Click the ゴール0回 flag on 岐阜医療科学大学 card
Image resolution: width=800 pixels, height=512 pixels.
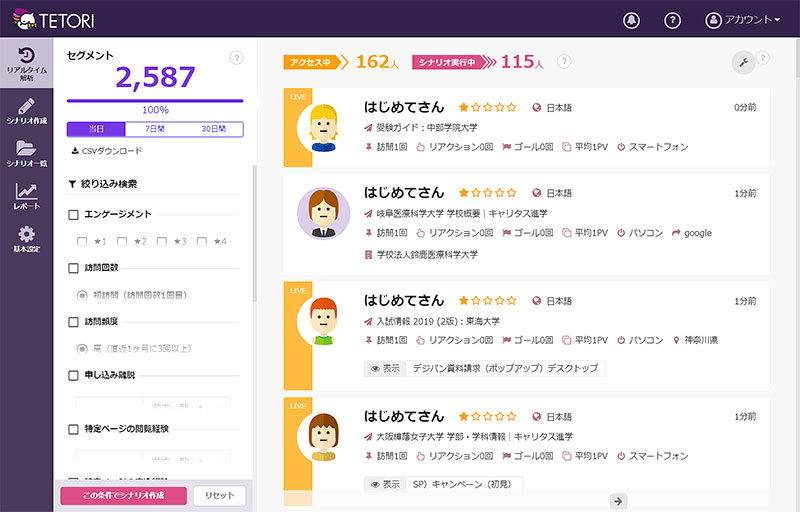point(506,233)
